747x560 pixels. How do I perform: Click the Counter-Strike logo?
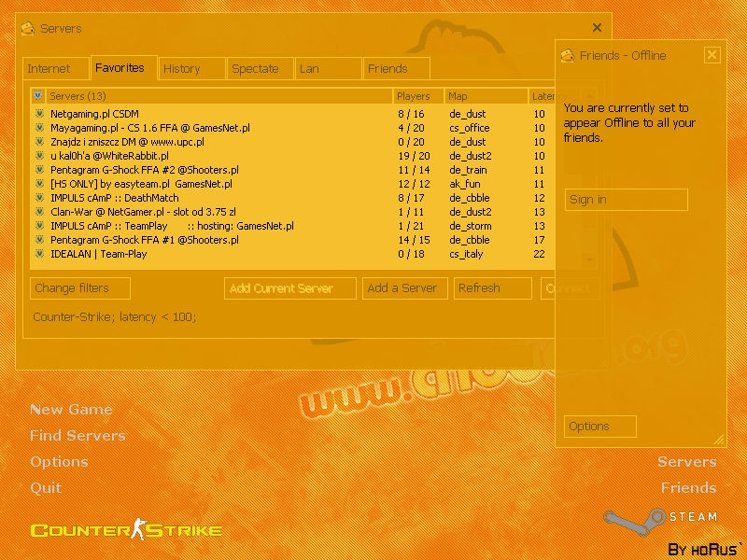pyautogui.click(x=126, y=529)
